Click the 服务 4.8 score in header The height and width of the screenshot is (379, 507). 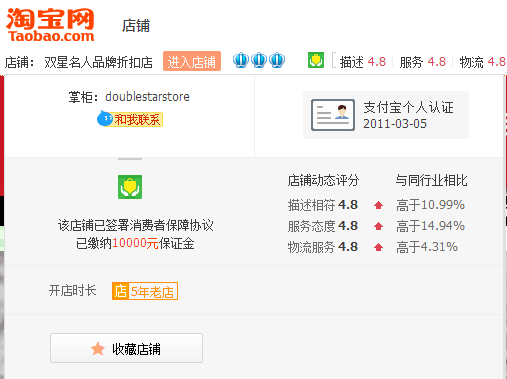point(423,62)
